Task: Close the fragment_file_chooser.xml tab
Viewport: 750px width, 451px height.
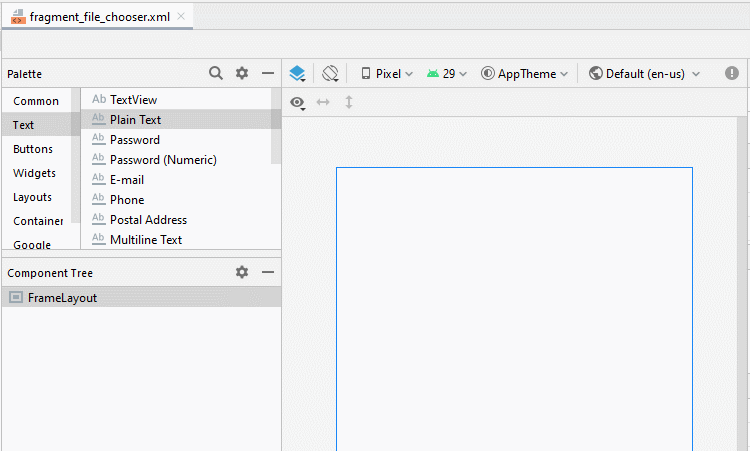Action: coord(181,16)
